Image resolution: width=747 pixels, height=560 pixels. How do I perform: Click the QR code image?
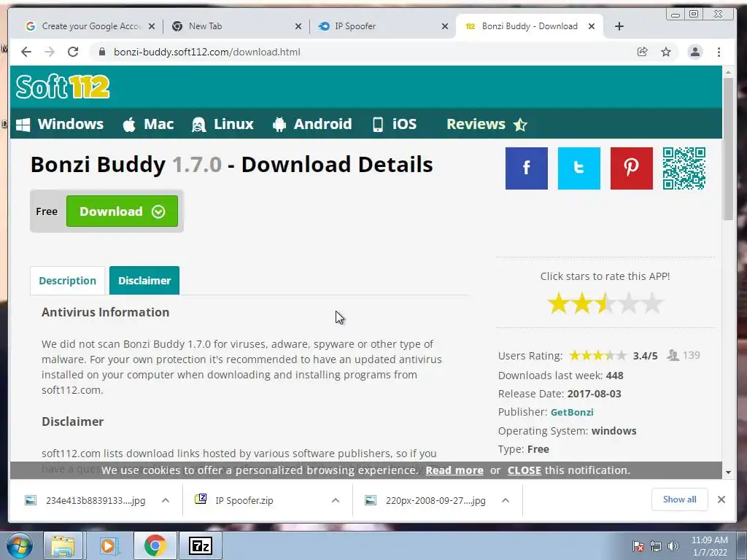(684, 168)
